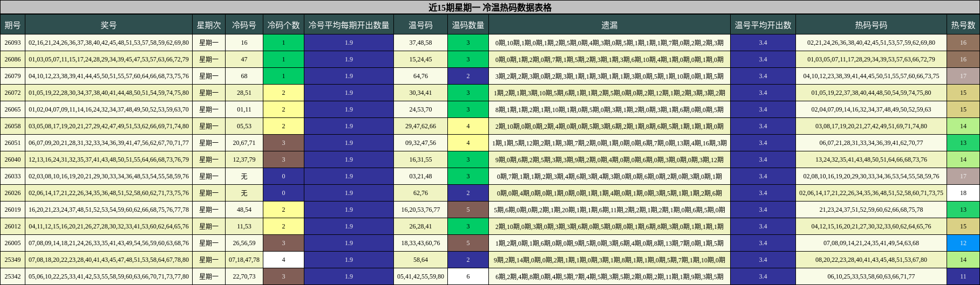Click period number 26040
Viewport: 980px width, 285px height.
click(x=12, y=159)
